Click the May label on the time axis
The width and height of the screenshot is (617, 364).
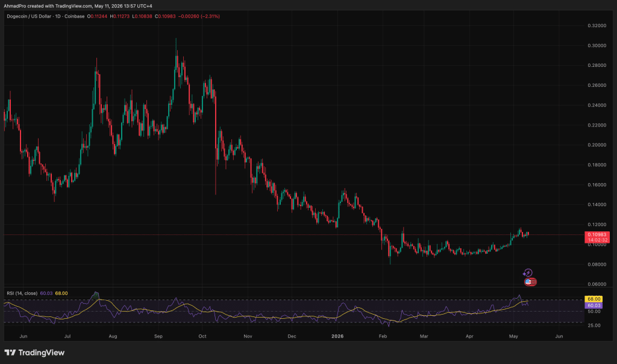(513, 336)
